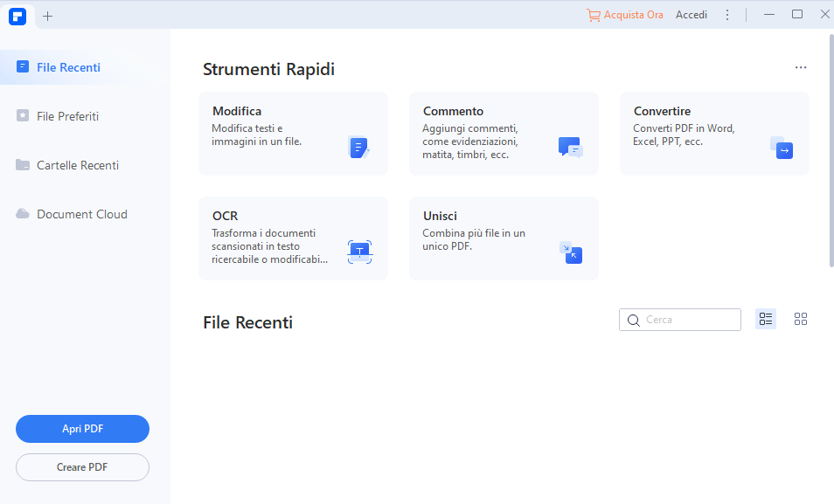Screen dimensions: 834x504
Task: Click the Creare PDF button
Action: point(82,467)
